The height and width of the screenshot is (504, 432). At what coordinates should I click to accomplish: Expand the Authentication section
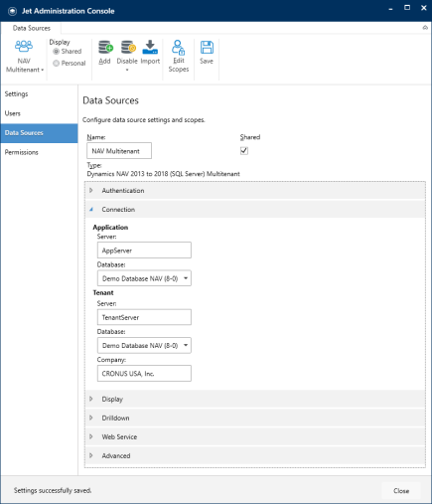click(91, 191)
